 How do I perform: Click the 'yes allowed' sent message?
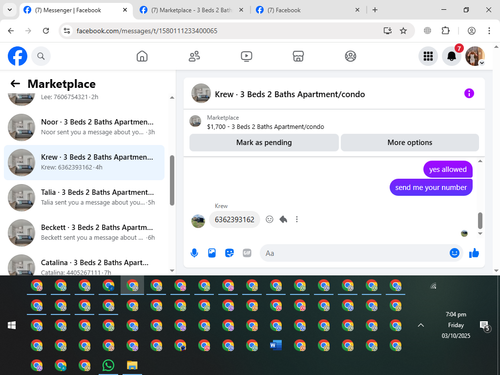pyautogui.click(x=448, y=169)
